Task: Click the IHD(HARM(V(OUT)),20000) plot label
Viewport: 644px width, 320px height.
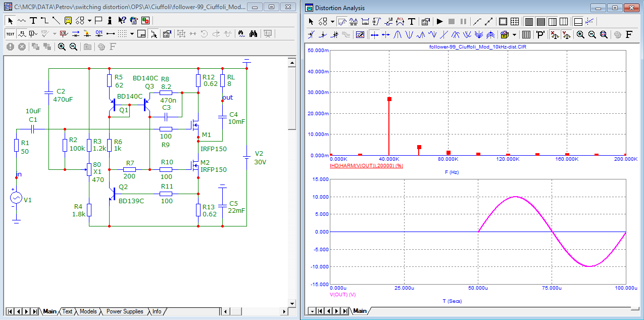Action: (x=366, y=165)
